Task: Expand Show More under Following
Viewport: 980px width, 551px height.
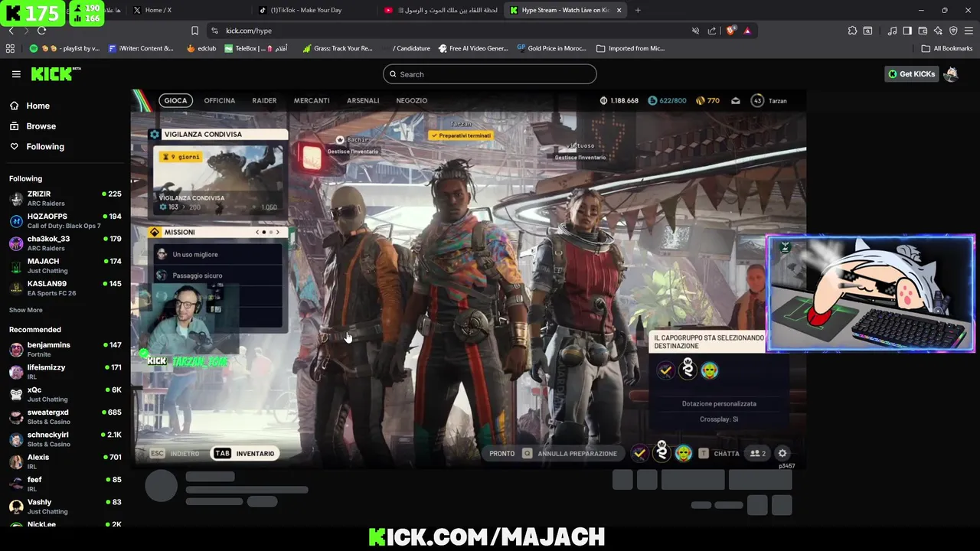Action: pos(26,310)
